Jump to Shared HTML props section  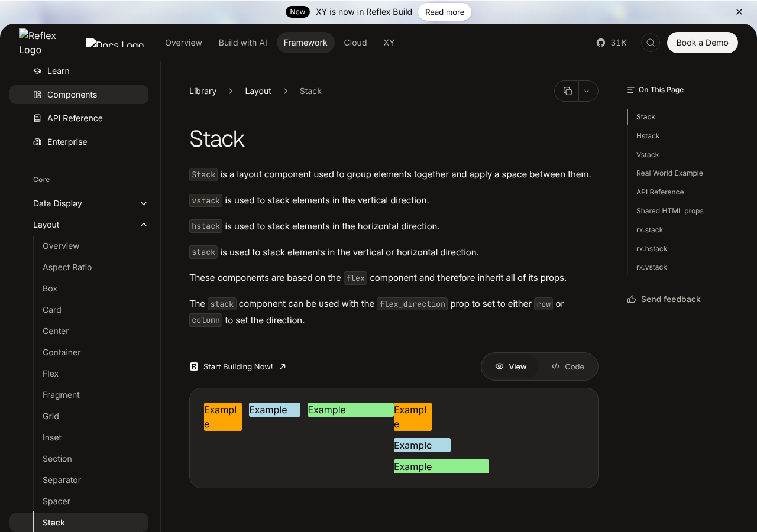coord(669,211)
